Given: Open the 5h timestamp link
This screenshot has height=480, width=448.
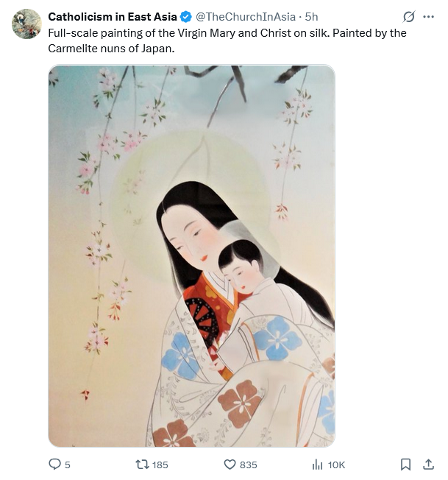Looking at the screenshot, I should pyautogui.click(x=312, y=17).
